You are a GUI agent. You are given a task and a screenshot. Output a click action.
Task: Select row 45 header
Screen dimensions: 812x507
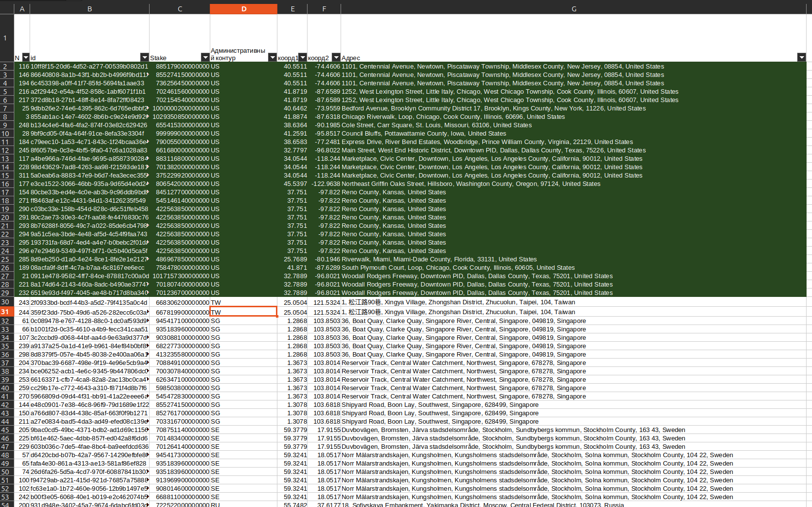pos(7,430)
